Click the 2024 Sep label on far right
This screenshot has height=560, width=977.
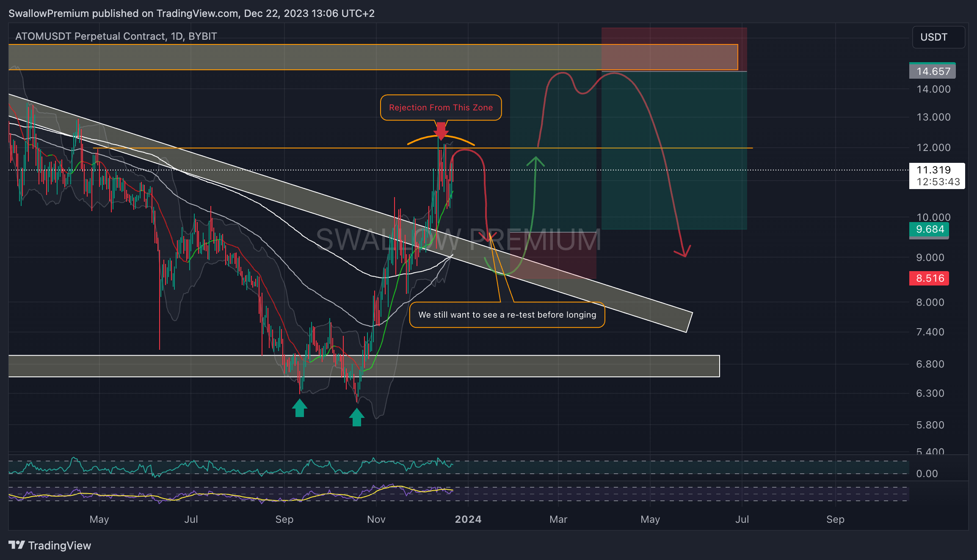(x=835, y=519)
